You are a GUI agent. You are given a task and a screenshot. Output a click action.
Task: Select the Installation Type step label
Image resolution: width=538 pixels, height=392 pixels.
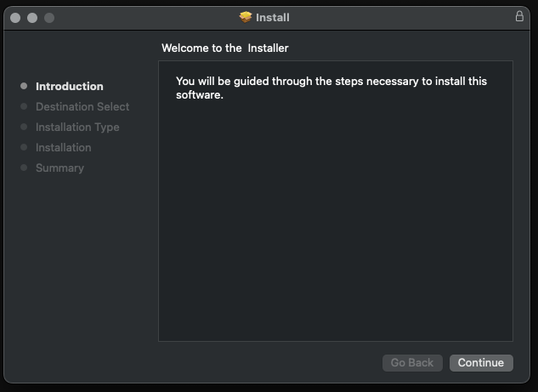pos(77,127)
